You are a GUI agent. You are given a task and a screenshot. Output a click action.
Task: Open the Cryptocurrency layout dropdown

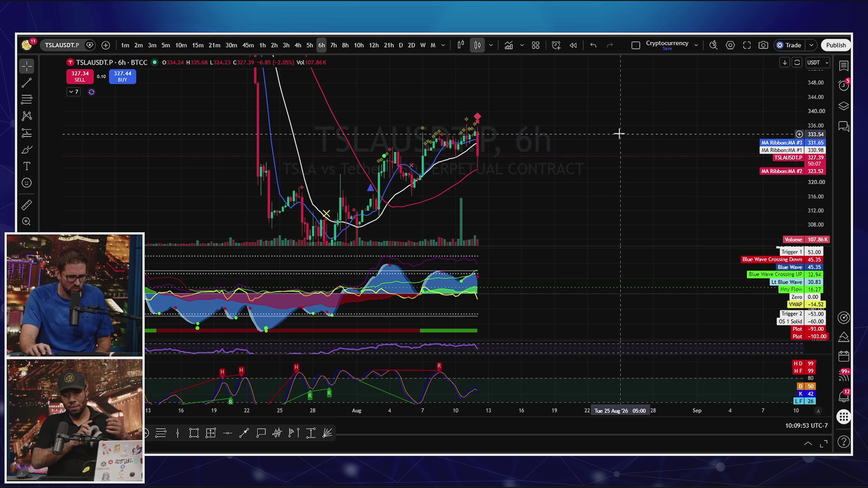click(696, 45)
